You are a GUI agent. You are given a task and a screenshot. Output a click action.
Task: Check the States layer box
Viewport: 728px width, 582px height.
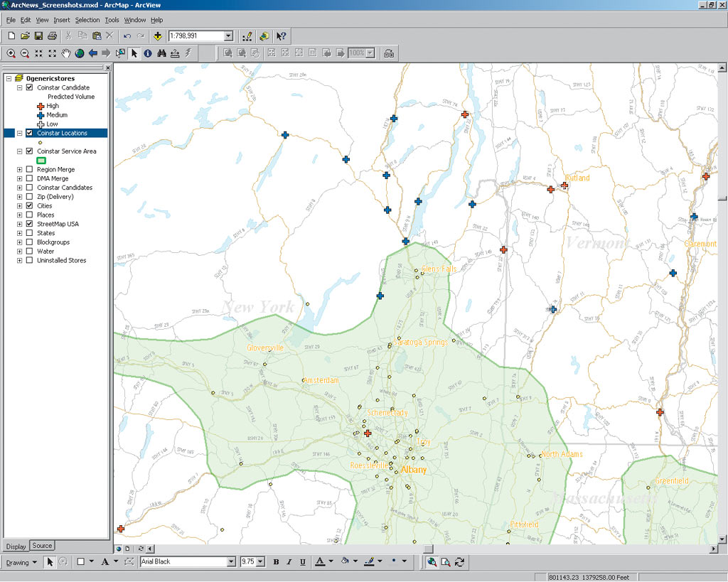[29, 233]
